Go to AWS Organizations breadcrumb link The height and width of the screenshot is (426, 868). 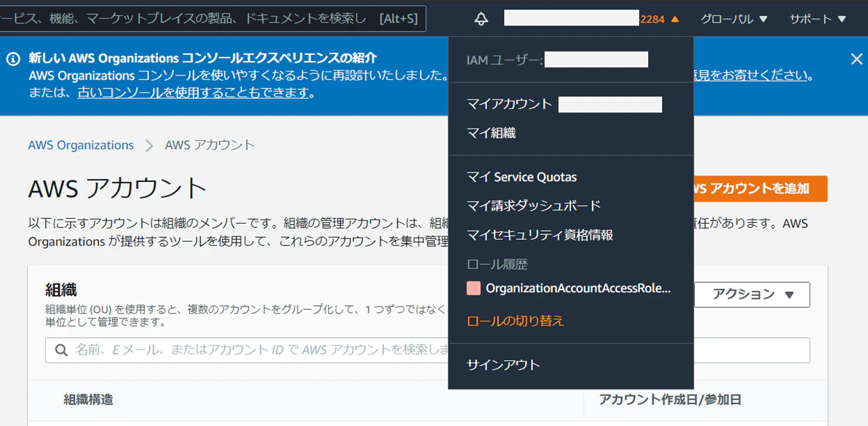point(81,145)
